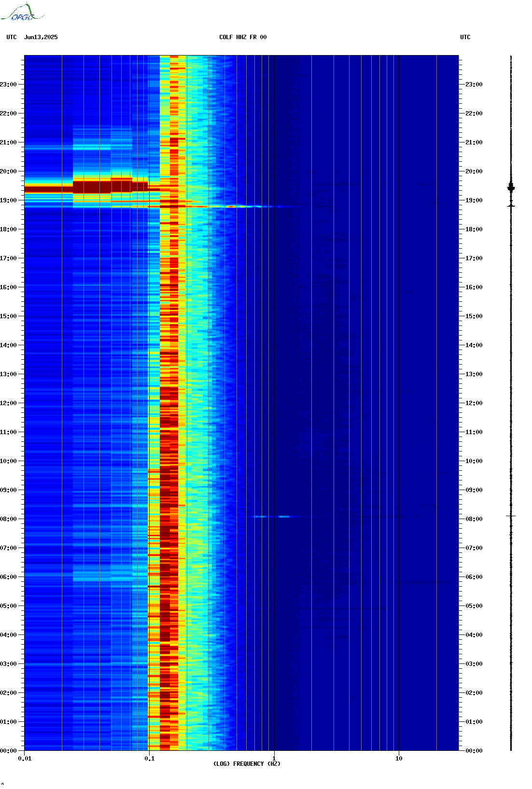Viewport: 532px width, 789px height.
Task: Click the 11:00 label on left axis
Action: 8,432
